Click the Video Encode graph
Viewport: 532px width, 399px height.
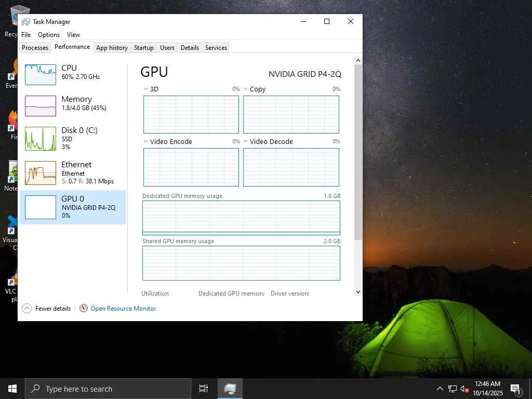[x=191, y=167]
